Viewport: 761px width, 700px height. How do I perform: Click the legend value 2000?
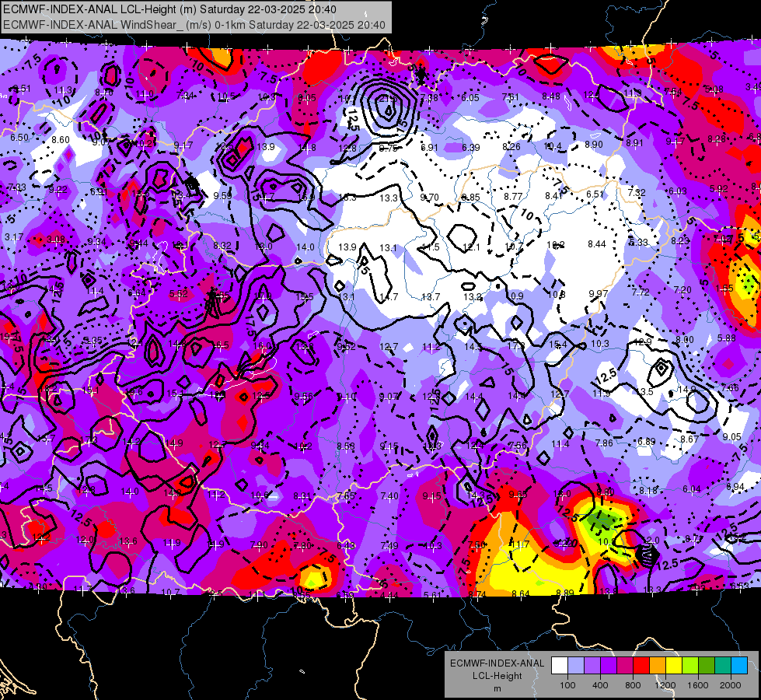[731, 685]
